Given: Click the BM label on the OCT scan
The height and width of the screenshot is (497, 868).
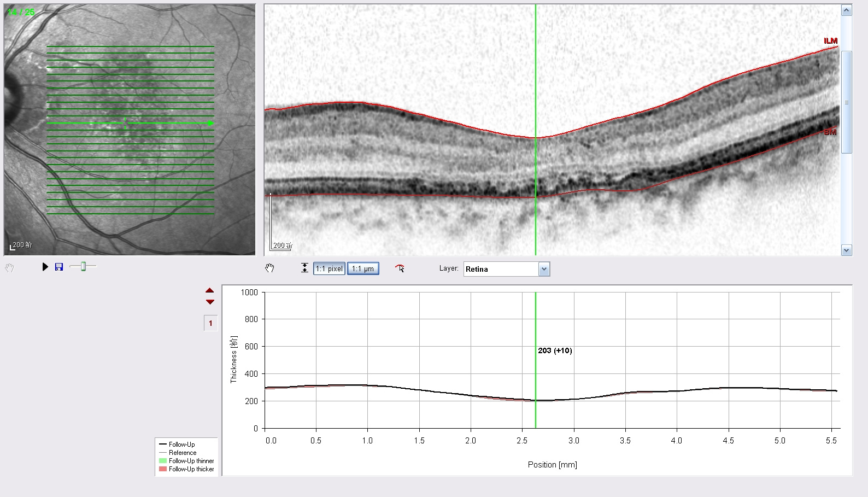Looking at the screenshot, I should [830, 132].
